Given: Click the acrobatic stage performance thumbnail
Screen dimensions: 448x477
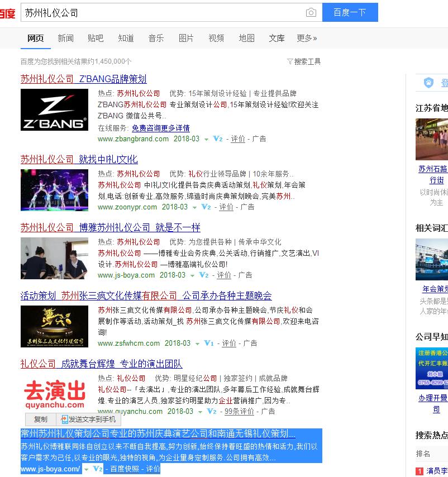Looking at the screenshot, I should 54,190.
